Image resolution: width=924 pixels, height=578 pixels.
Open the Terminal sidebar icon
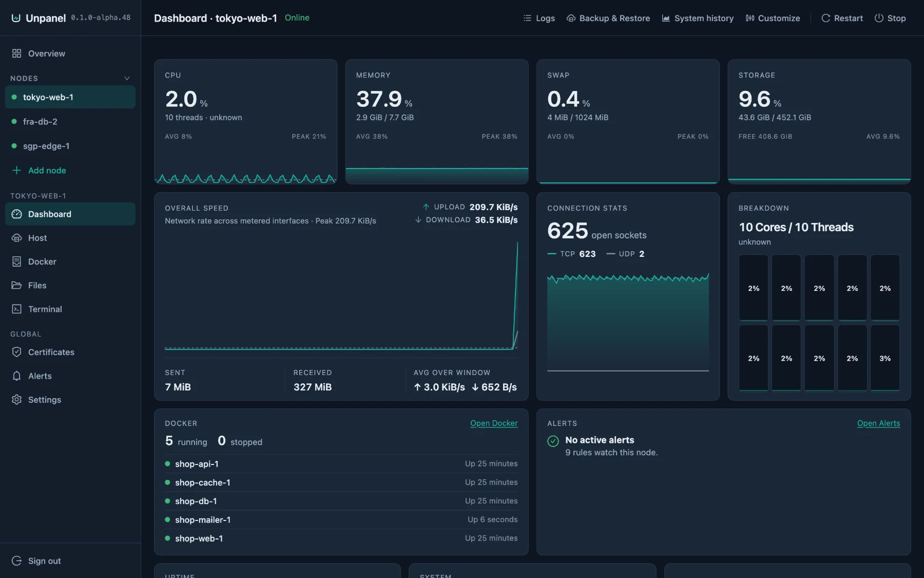click(x=16, y=309)
